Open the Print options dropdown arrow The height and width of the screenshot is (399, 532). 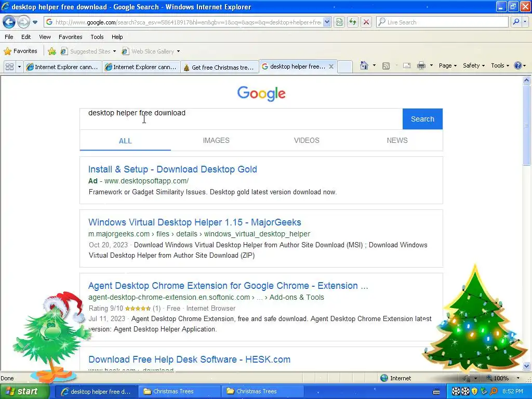[431, 65]
